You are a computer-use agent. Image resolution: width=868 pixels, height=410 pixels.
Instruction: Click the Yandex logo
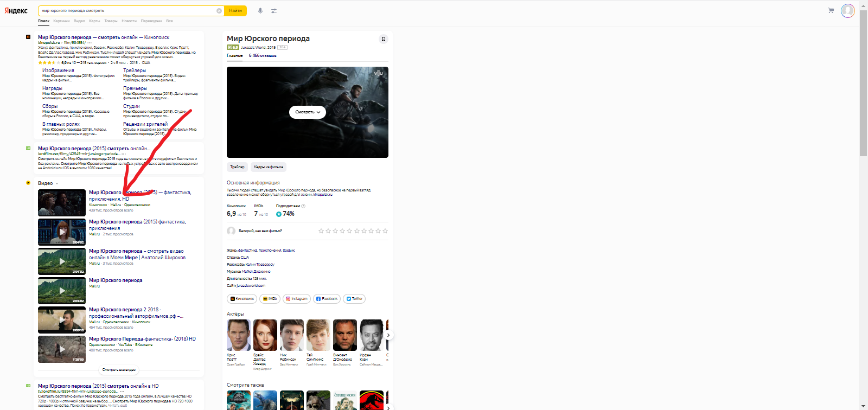click(x=16, y=11)
